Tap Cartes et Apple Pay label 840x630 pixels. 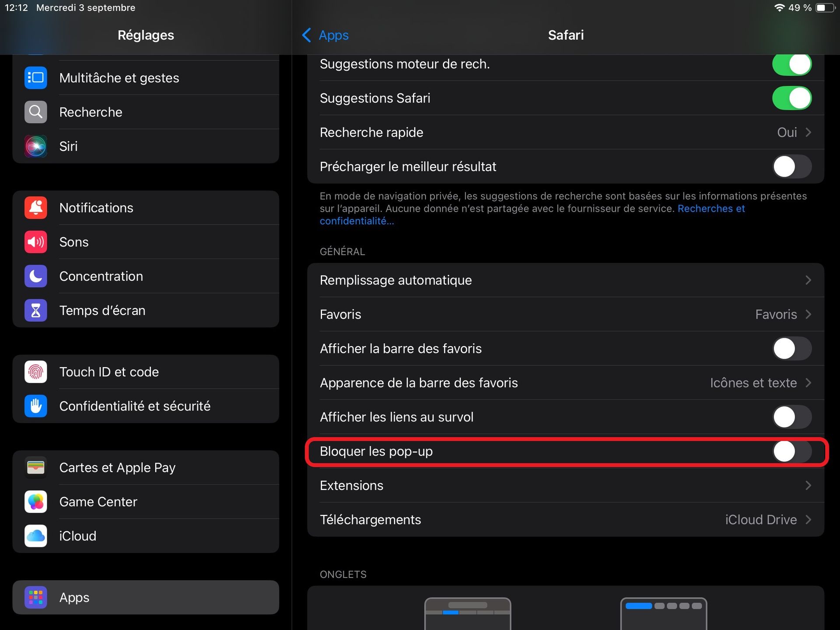tap(117, 468)
